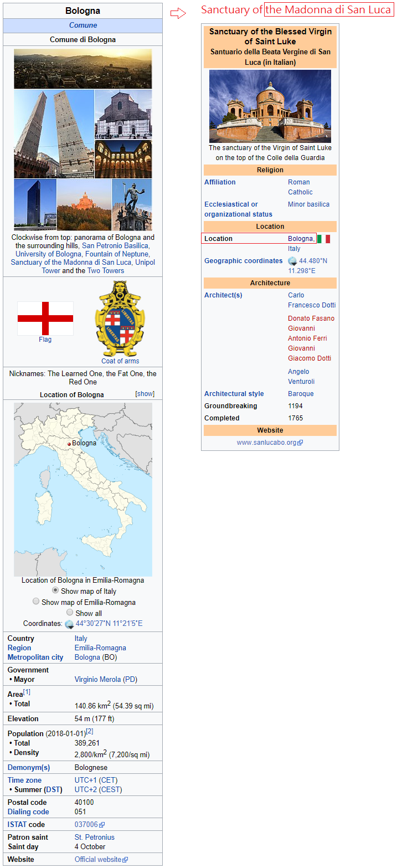Viewport: 397px width, 868px height.
Task: Open the San Petronio Basilica facade photo
Action: coord(123,115)
